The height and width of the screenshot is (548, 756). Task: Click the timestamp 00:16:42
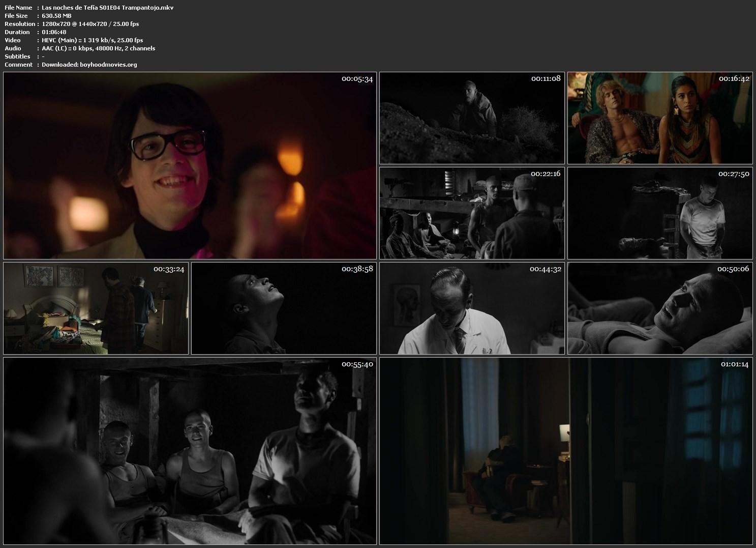click(734, 79)
